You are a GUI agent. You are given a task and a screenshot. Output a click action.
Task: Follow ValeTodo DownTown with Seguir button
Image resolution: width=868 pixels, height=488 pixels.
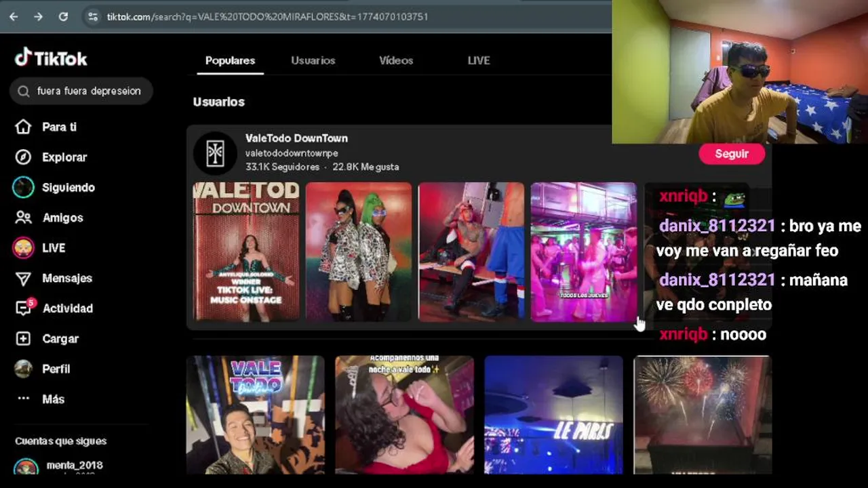pos(732,154)
